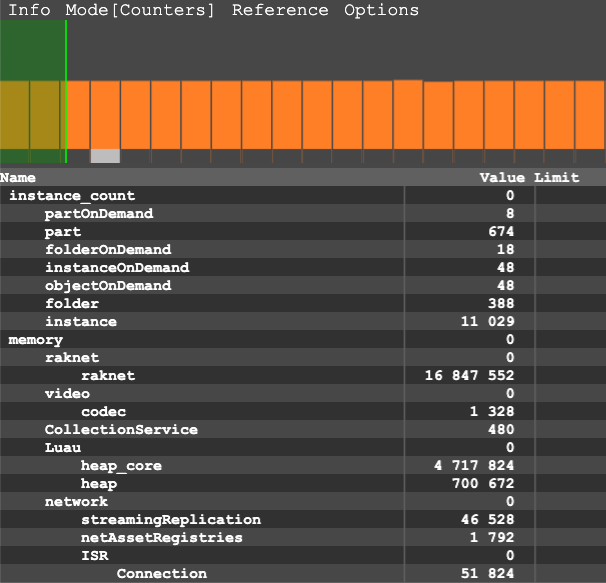Screen dimensions: 606x583
Task: Click the value 4 717 824
Action: pos(474,465)
